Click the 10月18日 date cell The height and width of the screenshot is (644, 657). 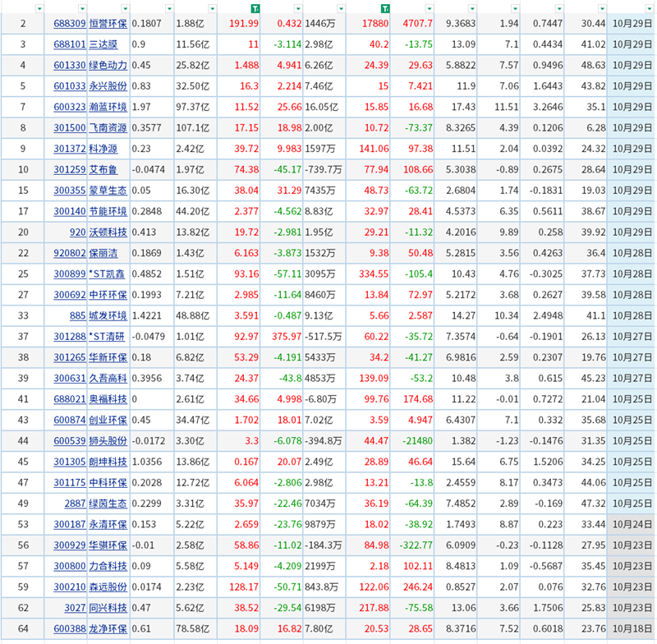click(x=632, y=628)
